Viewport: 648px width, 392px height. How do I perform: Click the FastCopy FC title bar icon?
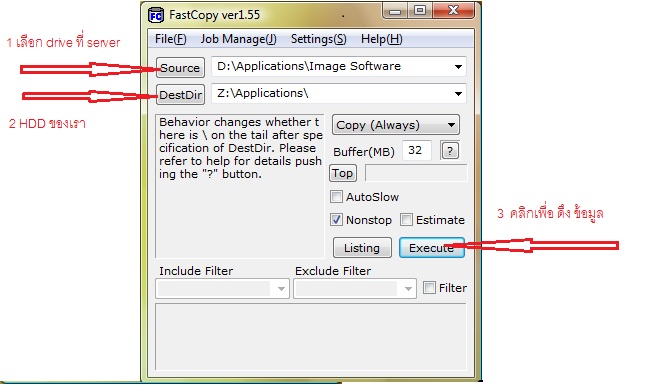tap(156, 15)
